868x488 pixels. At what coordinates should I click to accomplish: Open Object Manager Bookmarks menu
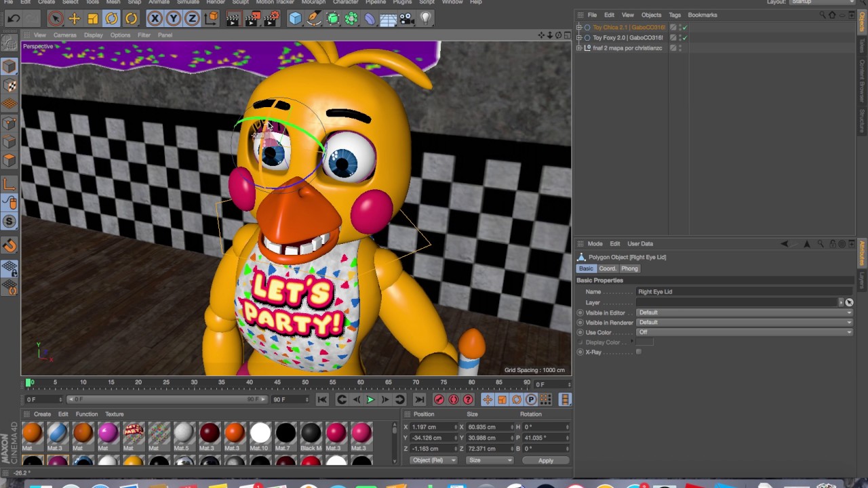703,15
